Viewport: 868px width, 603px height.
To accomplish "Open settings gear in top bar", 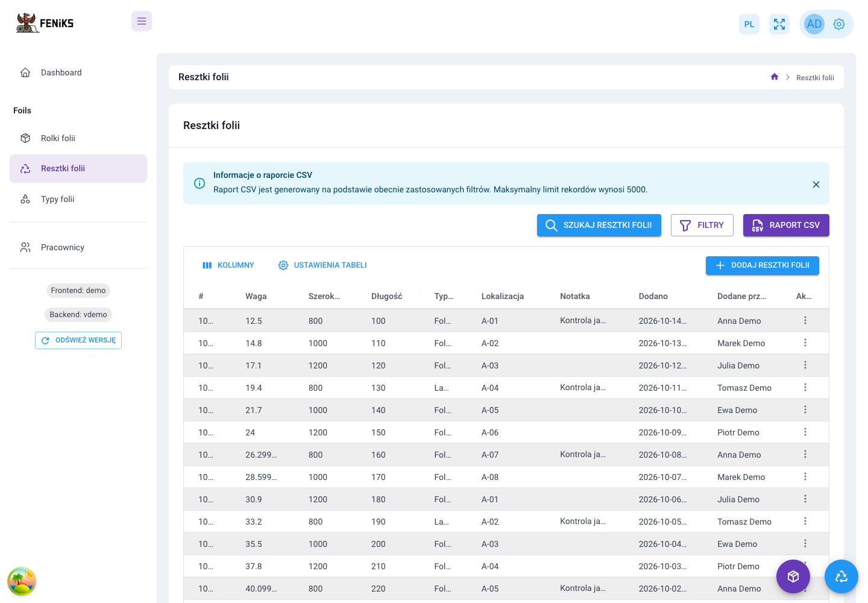I will [x=839, y=24].
